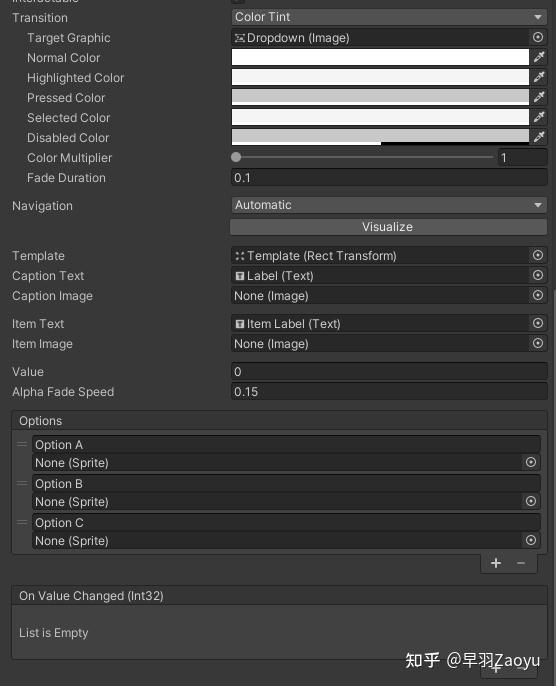
Task: Open object picker for Caption Image field
Action: click(538, 295)
